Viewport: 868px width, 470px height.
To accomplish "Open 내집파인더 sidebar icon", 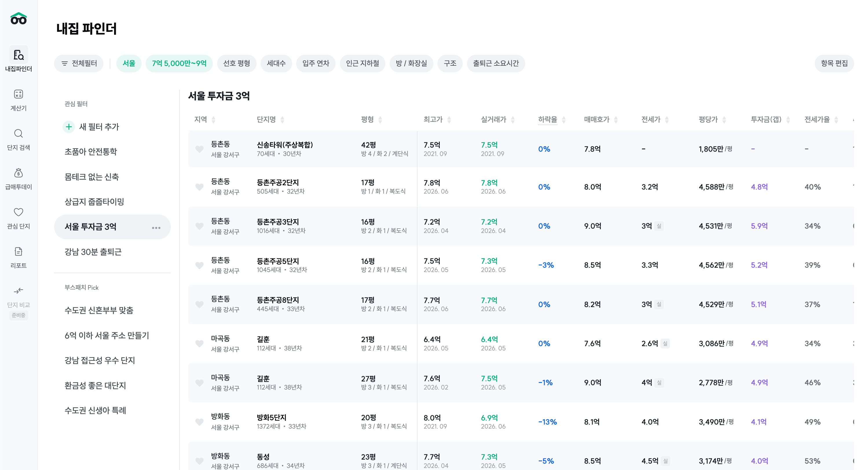I will [x=19, y=55].
